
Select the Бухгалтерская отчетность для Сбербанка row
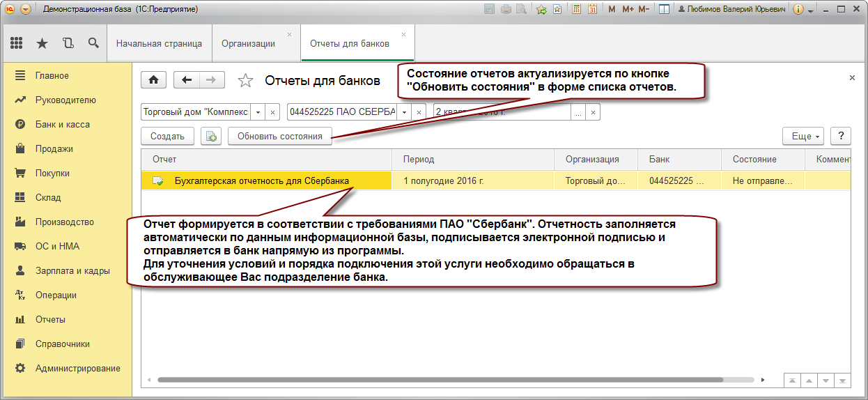[x=262, y=180]
